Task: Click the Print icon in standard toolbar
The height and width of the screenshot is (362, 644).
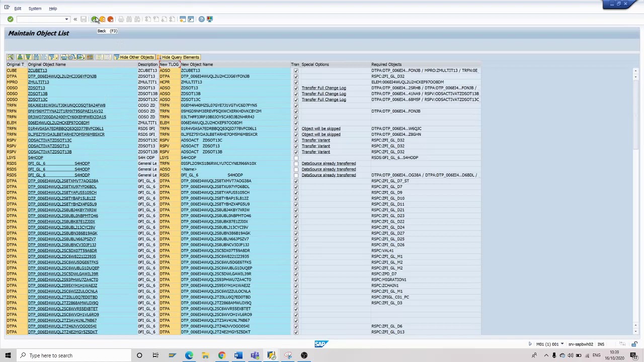Action: point(121,19)
